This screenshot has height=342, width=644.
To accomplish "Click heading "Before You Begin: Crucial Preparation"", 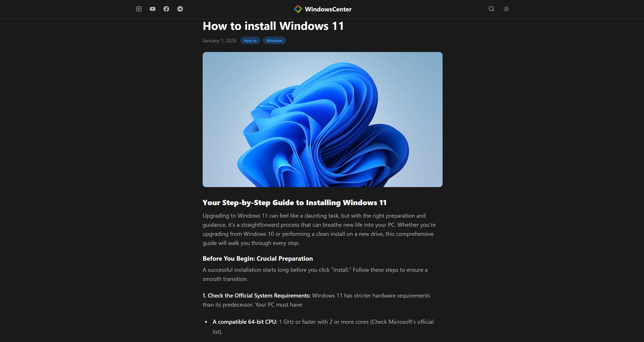I will 258,258.
